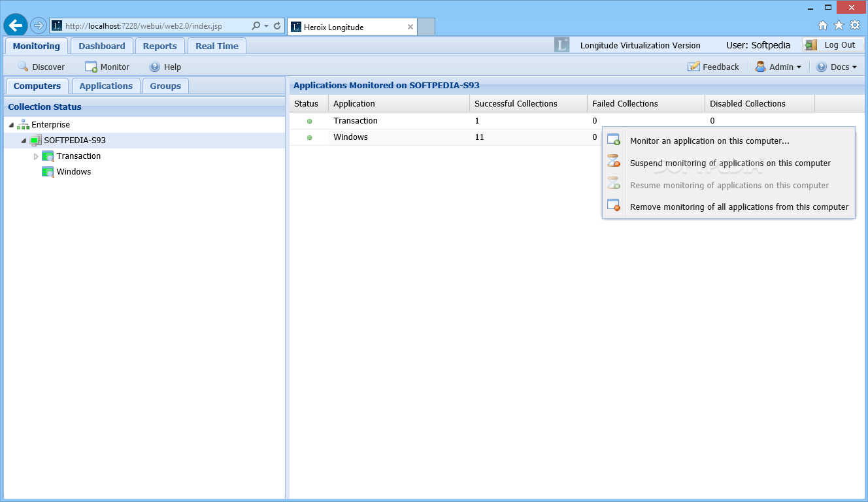This screenshot has width=868, height=502.
Task: Click the Log Out button text
Action: [840, 45]
